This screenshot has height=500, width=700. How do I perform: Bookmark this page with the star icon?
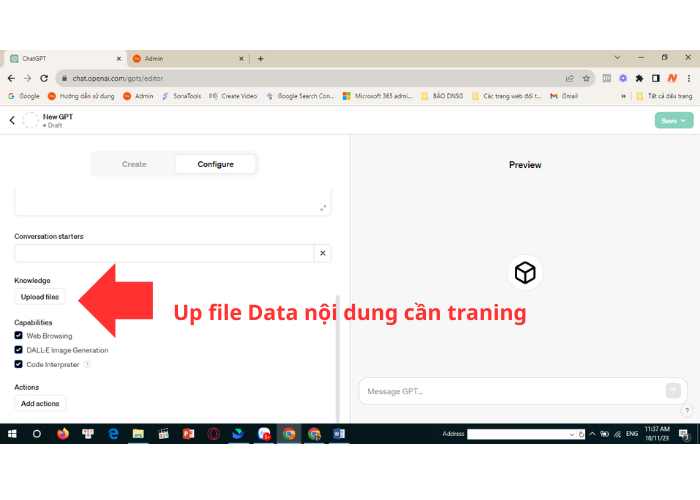[x=586, y=78]
